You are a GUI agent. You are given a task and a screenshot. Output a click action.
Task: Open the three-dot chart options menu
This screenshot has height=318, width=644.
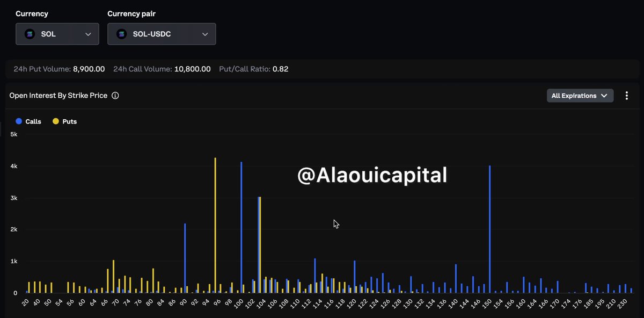(x=627, y=96)
